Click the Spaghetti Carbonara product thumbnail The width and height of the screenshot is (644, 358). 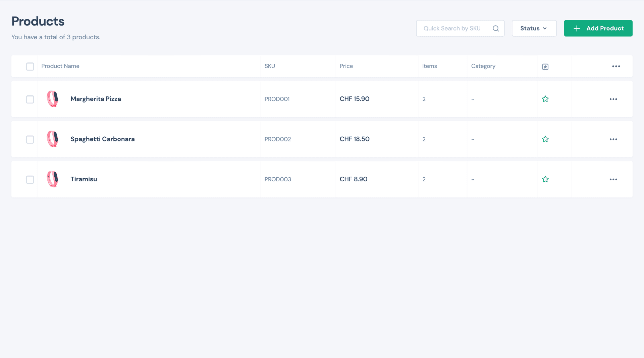coord(53,139)
